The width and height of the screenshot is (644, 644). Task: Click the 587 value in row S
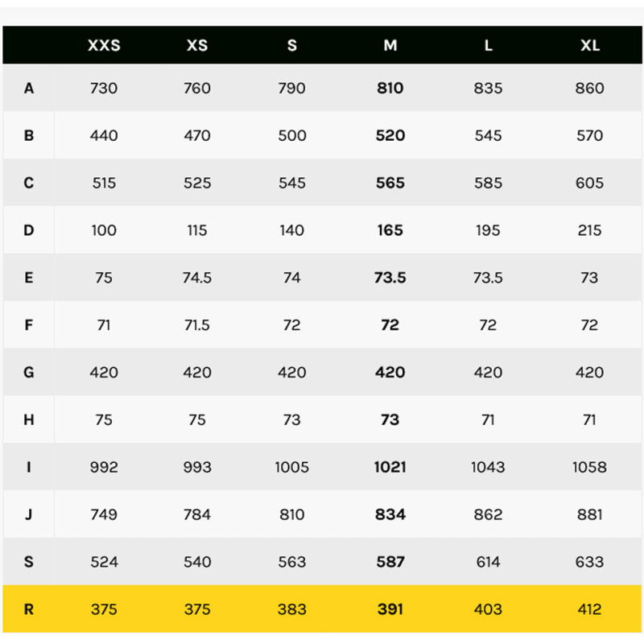(x=390, y=562)
